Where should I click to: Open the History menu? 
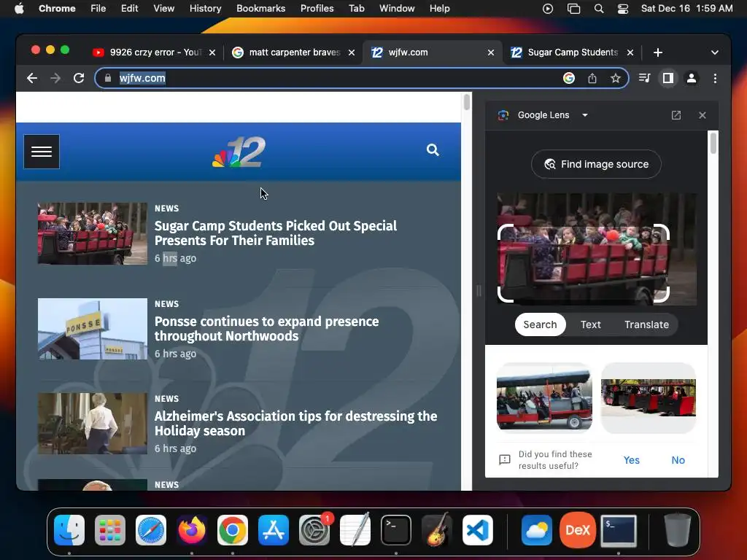click(x=205, y=9)
